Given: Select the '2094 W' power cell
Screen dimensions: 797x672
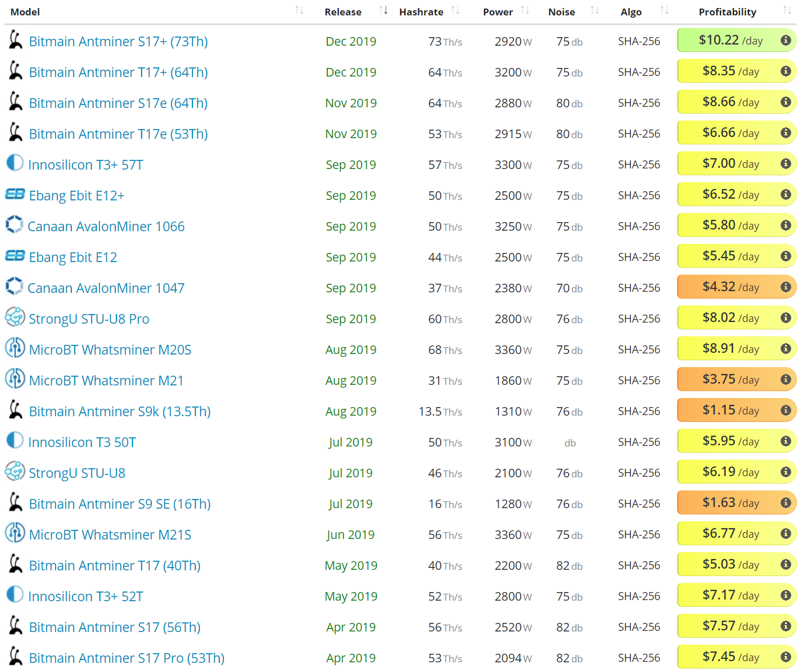Looking at the screenshot, I should [513, 658].
